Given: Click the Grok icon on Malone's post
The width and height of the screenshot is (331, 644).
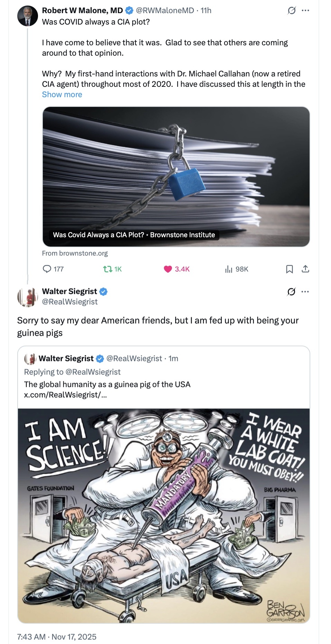Looking at the screenshot, I should click(292, 11).
